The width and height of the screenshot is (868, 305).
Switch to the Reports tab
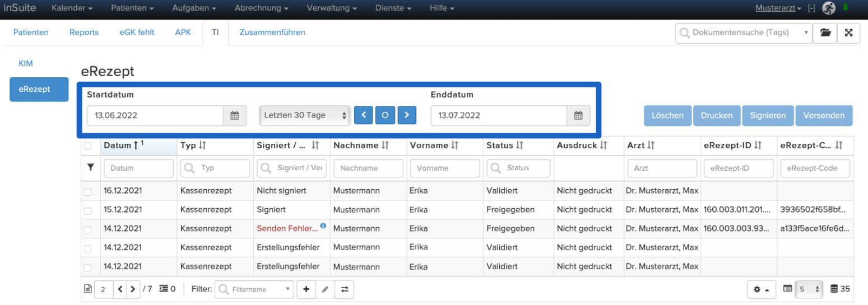[x=84, y=32]
